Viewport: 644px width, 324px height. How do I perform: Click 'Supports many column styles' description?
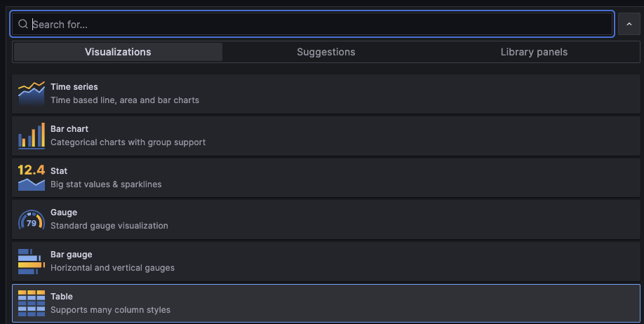point(110,309)
